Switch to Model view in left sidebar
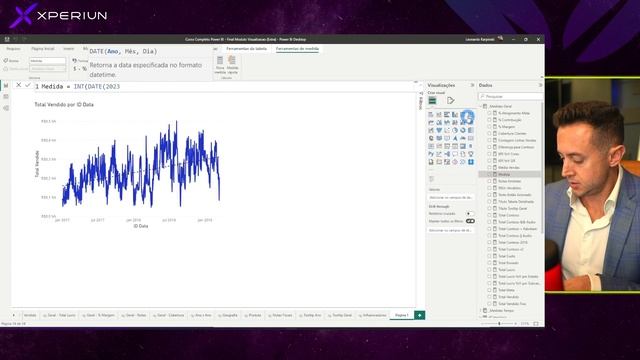The image size is (640, 360). tap(6, 108)
